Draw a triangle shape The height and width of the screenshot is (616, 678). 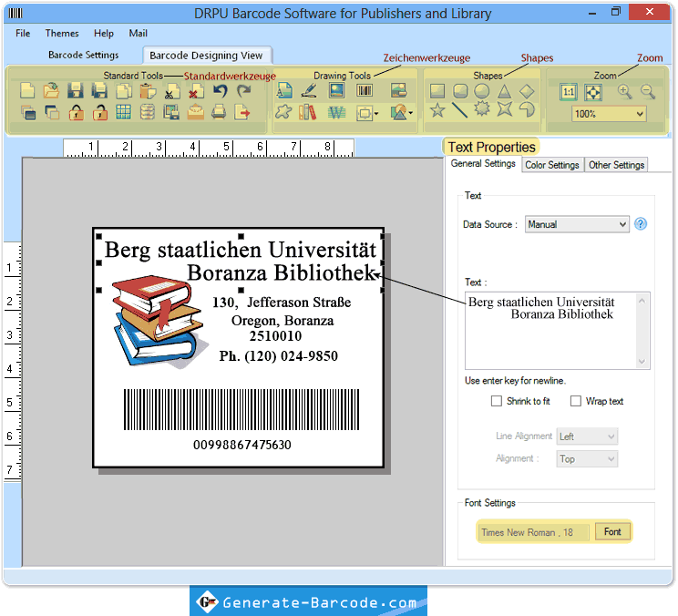click(x=504, y=91)
